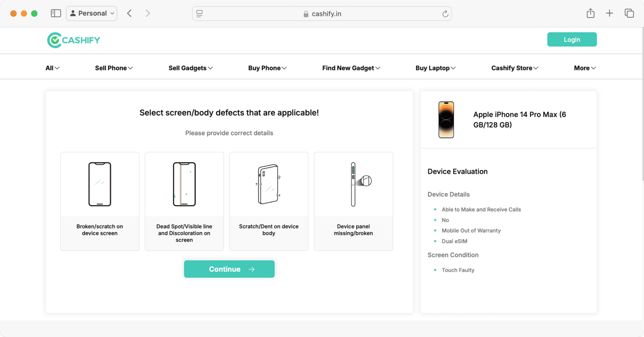Viewport: 644px width, 337px height.
Task: Open the Safari Share icon
Action: (591, 13)
